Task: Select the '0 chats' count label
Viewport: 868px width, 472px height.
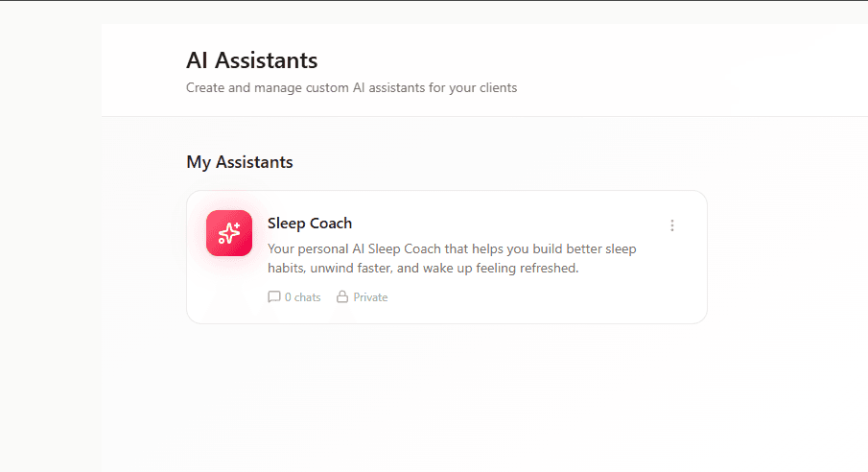Action: [302, 297]
